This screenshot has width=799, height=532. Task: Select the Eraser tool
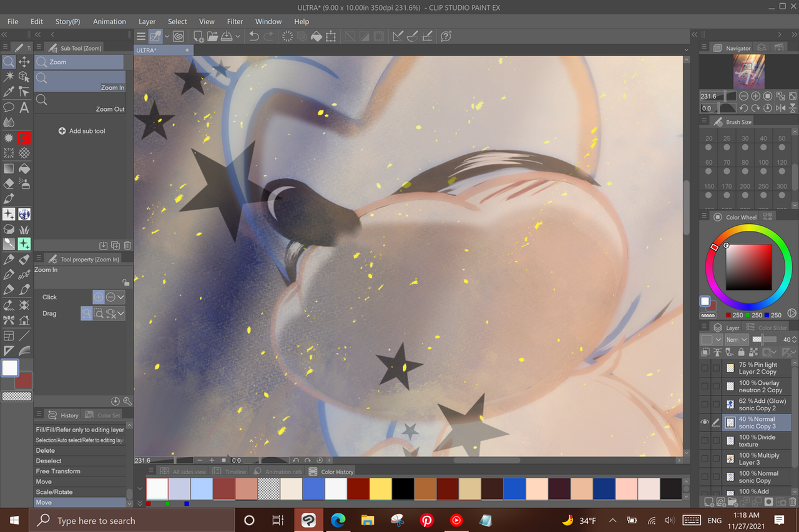[9, 183]
